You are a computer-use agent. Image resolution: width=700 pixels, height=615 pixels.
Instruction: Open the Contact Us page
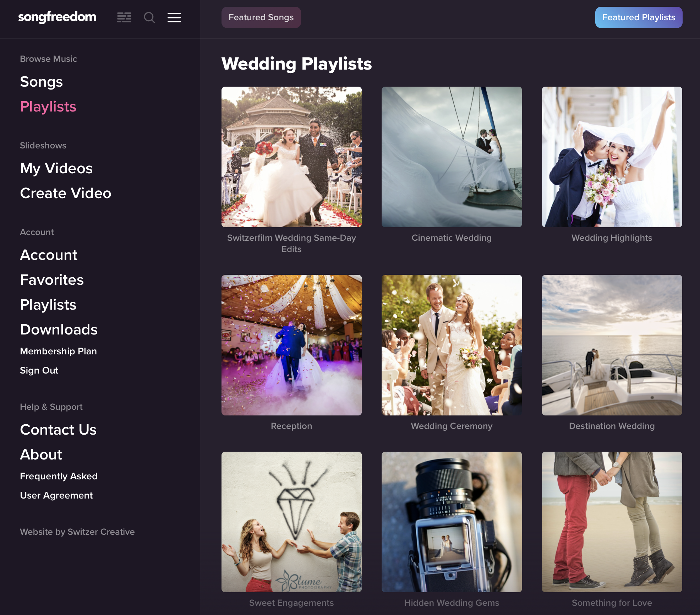point(58,430)
